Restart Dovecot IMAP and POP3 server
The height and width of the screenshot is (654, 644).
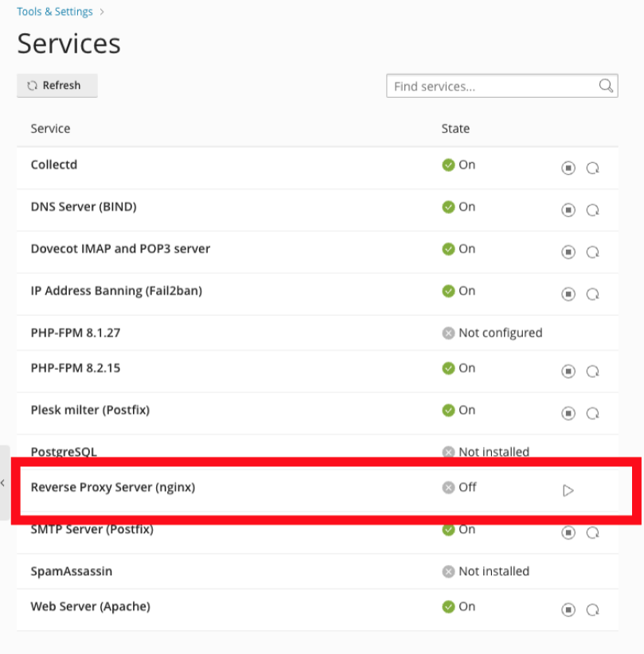coord(592,252)
